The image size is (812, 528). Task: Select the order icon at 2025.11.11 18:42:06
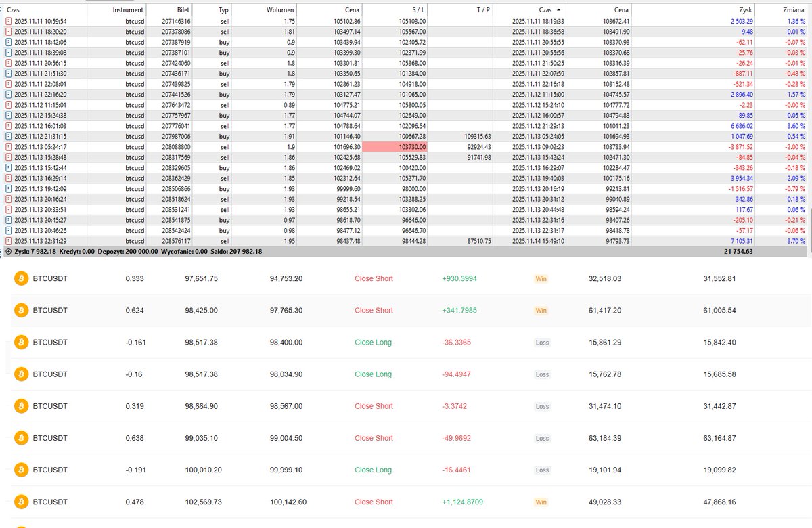pyautogui.click(x=8, y=41)
